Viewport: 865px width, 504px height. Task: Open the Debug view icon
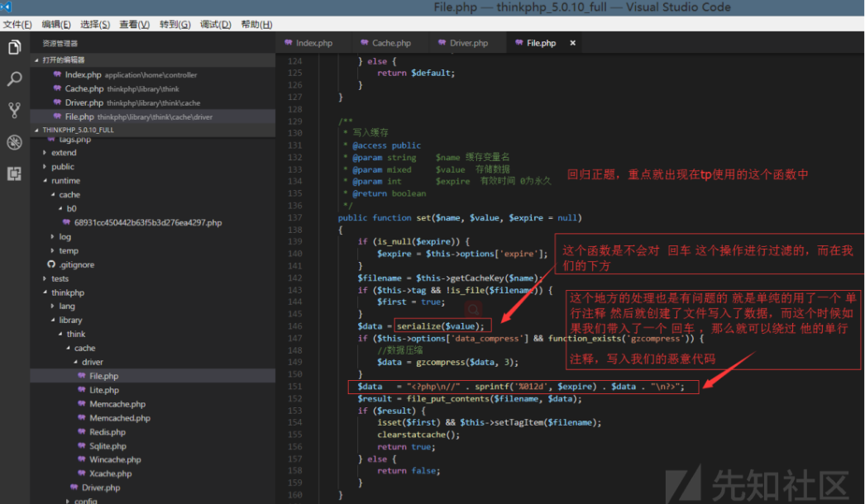click(x=14, y=142)
